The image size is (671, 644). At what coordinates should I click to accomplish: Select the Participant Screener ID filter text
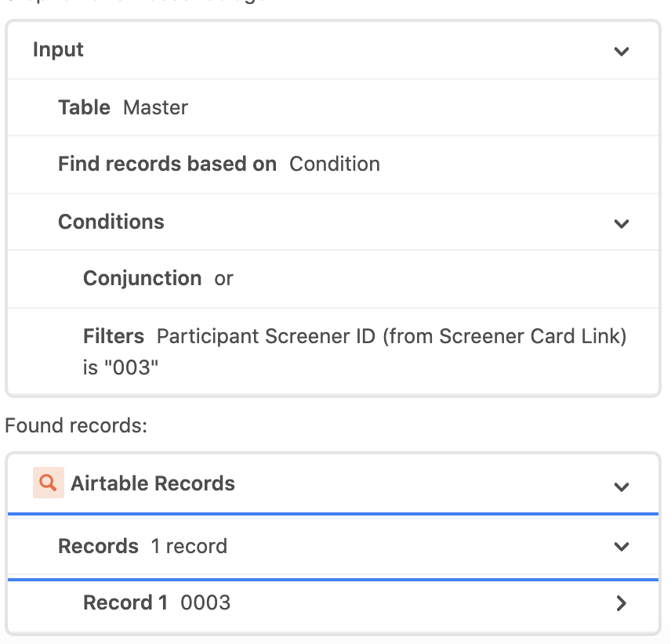tap(355, 352)
